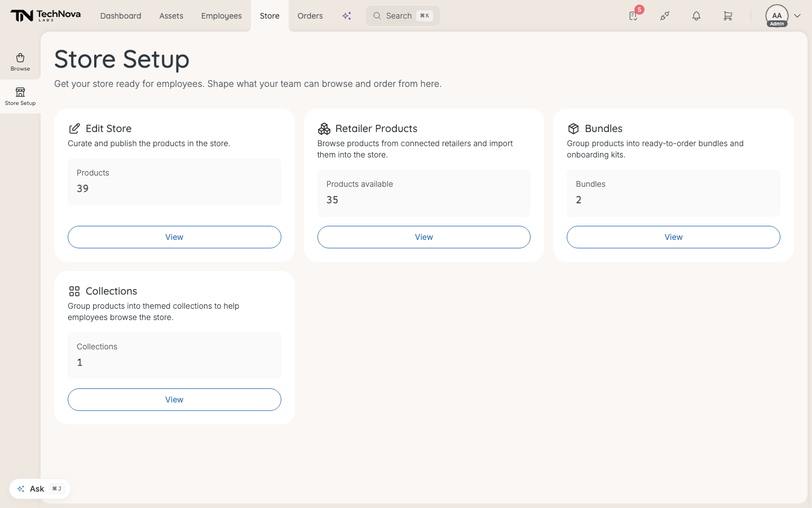The height and width of the screenshot is (508, 812).
Task: Open Browse in the left sidebar
Action: (20, 62)
